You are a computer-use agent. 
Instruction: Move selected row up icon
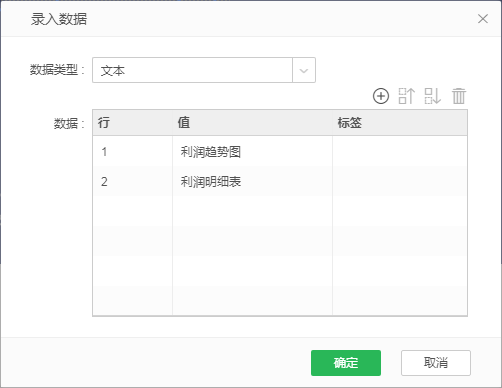[x=407, y=96]
